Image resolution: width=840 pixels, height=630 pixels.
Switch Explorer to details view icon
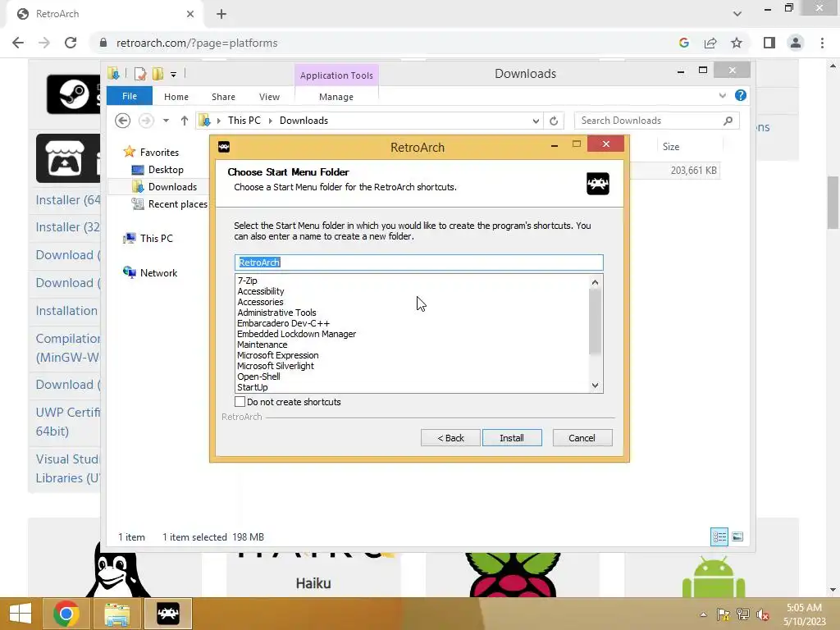[x=719, y=536]
